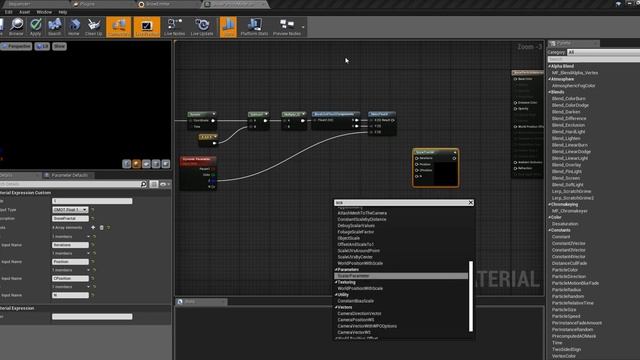Open the Palette Category dropdown
640x360 pixels.
(x=603, y=52)
